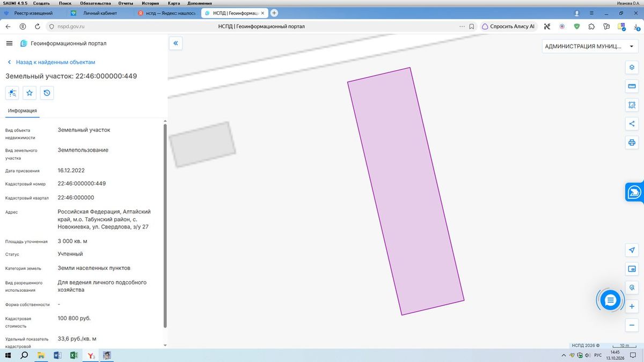Click the left panel vertical scrollbar
Screen dimensions: 644x362
[165, 225]
